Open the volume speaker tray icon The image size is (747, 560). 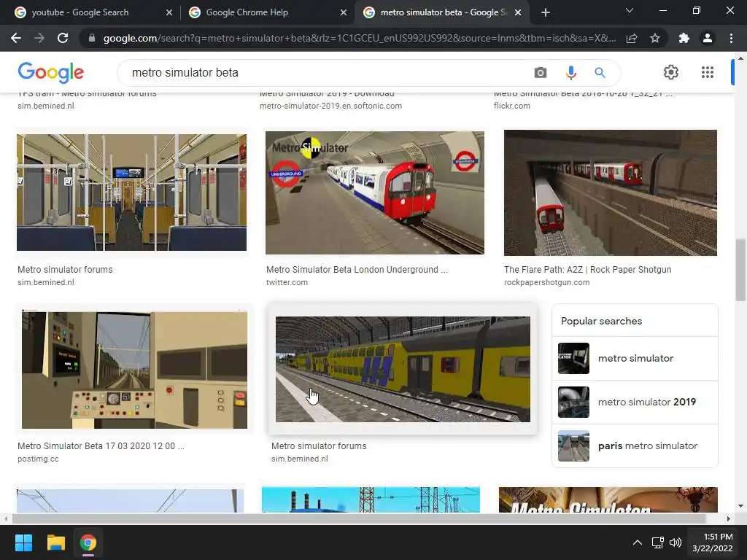(676, 542)
